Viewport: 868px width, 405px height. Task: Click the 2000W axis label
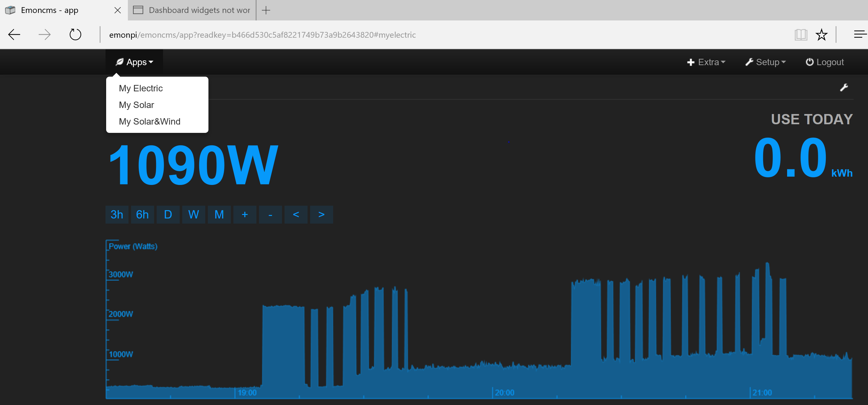[x=121, y=314]
